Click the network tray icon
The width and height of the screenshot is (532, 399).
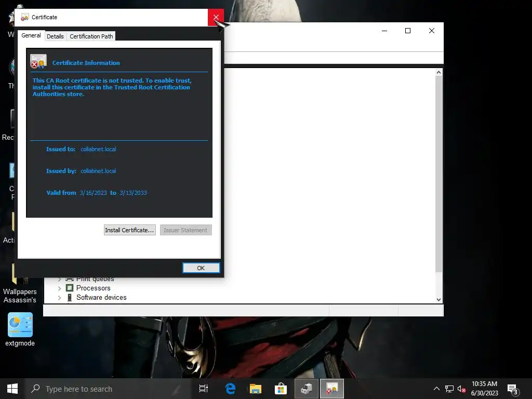[449, 389]
